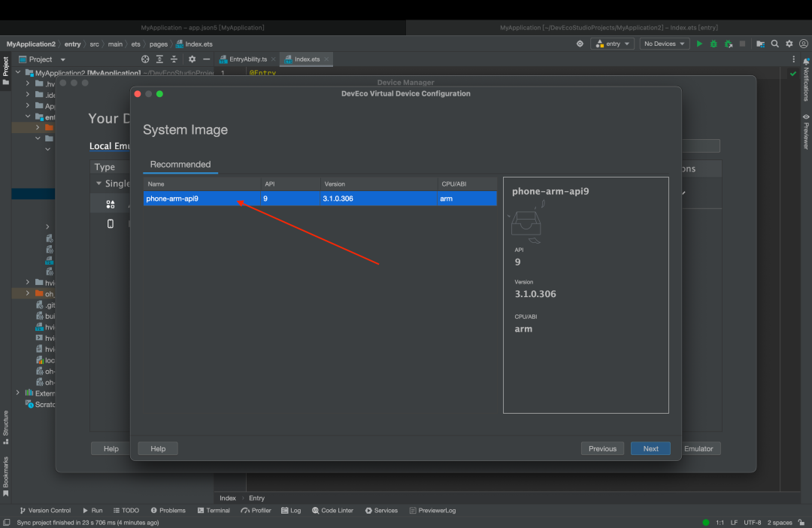Open the Terminal tool window
The width and height of the screenshot is (812, 528).
[x=214, y=511]
